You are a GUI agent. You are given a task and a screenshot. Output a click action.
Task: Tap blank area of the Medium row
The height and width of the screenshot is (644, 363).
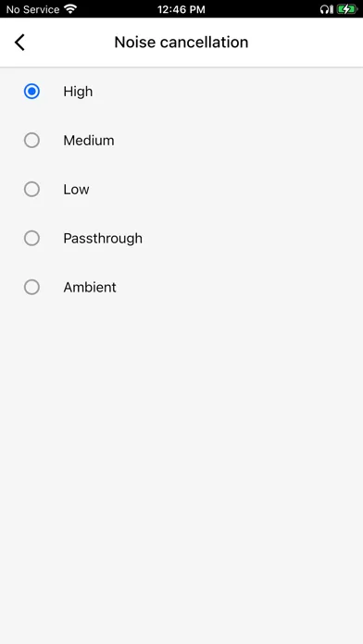coord(238,140)
